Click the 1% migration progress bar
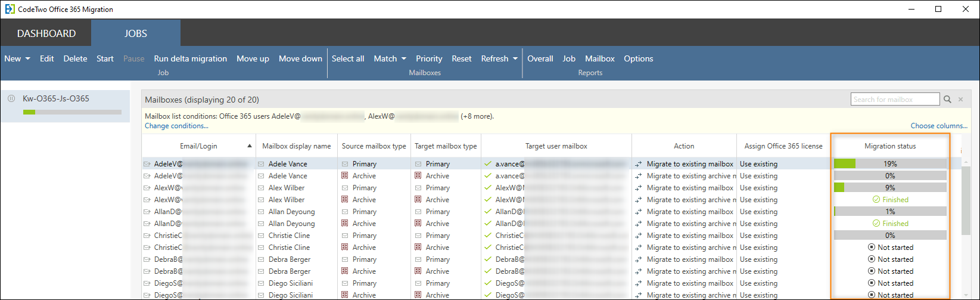Viewport: 980px width, 300px height. (890, 211)
